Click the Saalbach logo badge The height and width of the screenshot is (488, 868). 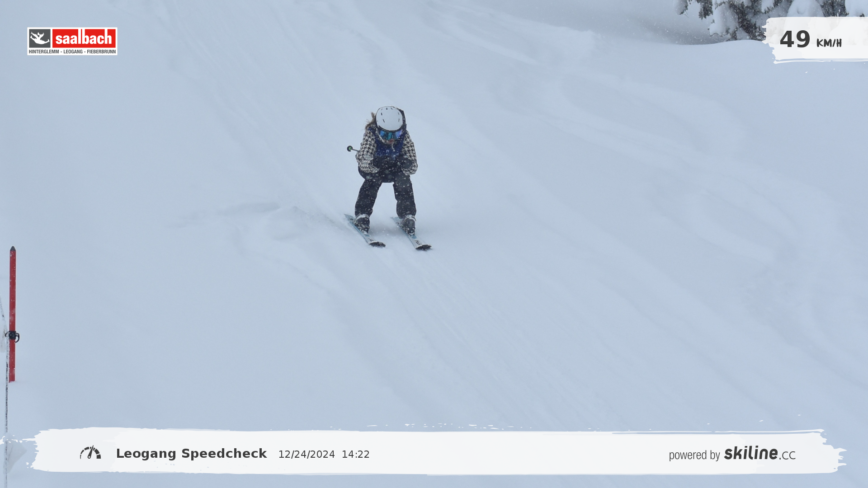point(72,41)
